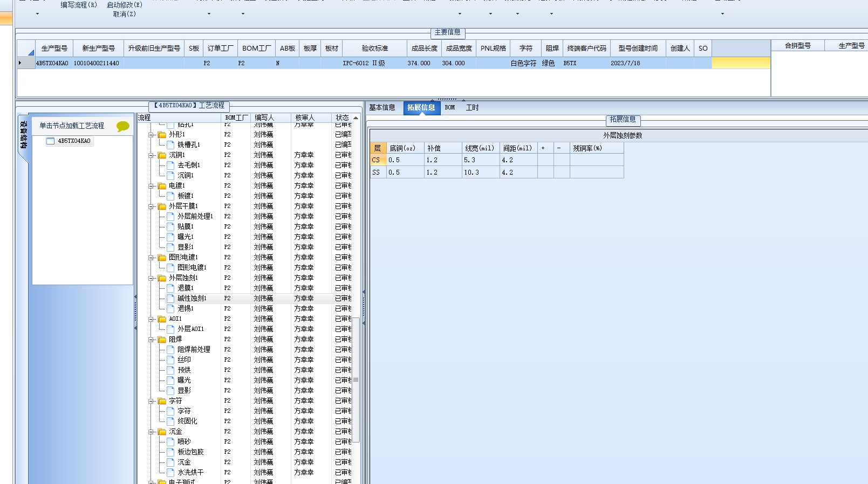Image resolution: width=868 pixels, height=484 pixels.
Task: Select the 拓展信息 tab
Action: [421, 108]
